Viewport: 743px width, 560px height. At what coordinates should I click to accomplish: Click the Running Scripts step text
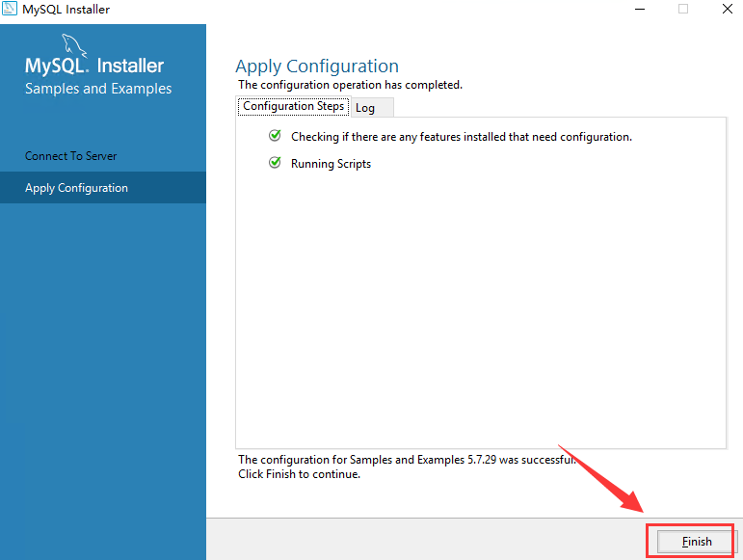[331, 164]
